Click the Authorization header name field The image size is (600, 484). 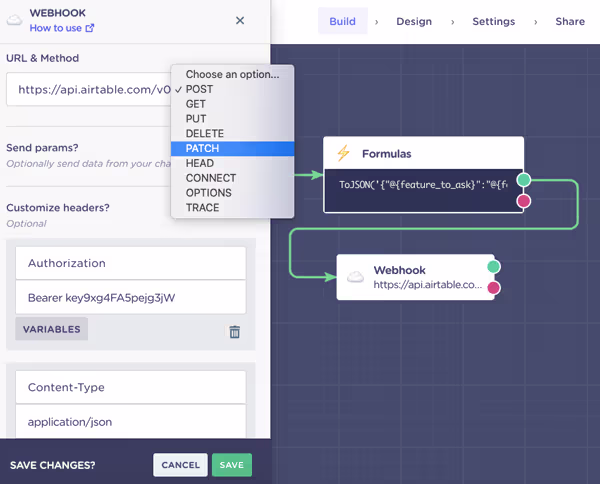click(130, 263)
